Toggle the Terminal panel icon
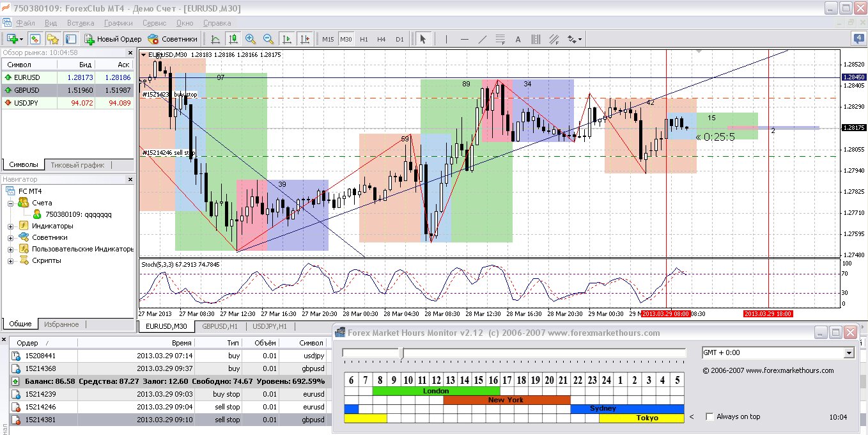 point(71,39)
